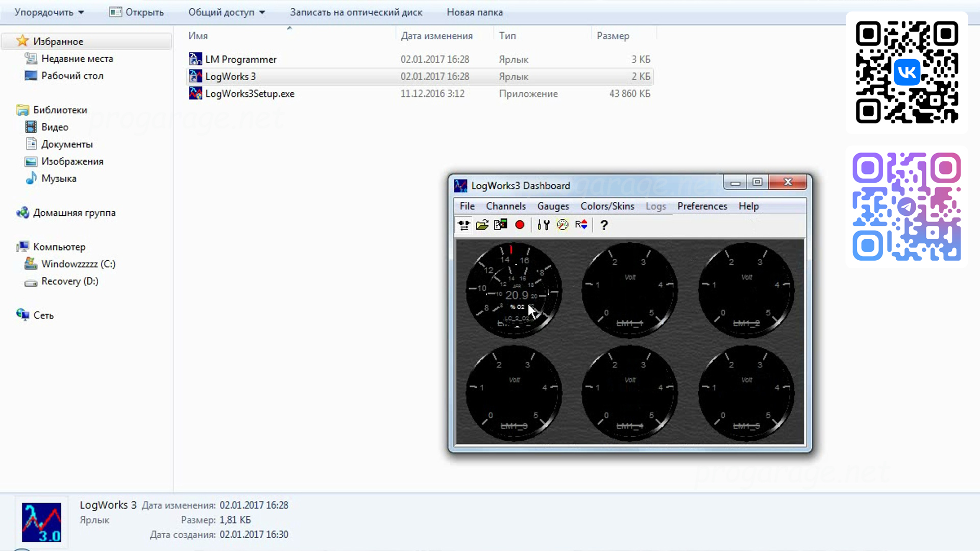Click the R reset arrows icon
The height and width of the screenshot is (551, 980).
[x=581, y=225]
